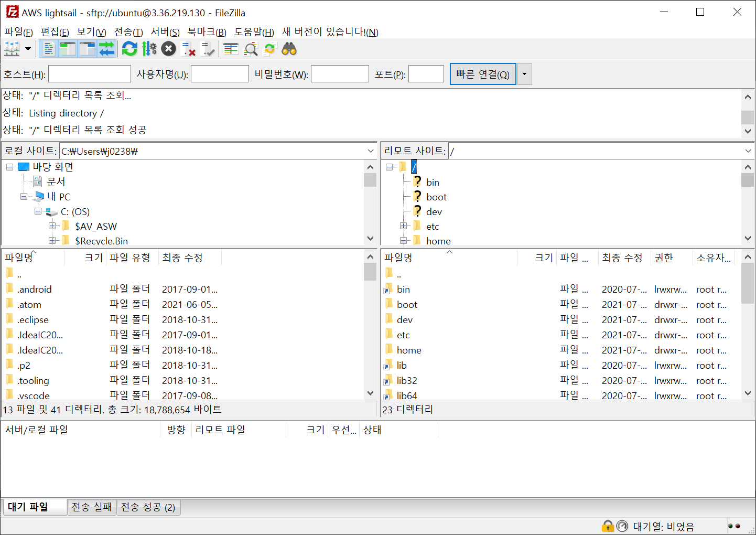Toggle local directory tree display
This screenshot has width=756, height=535.
pos(68,49)
